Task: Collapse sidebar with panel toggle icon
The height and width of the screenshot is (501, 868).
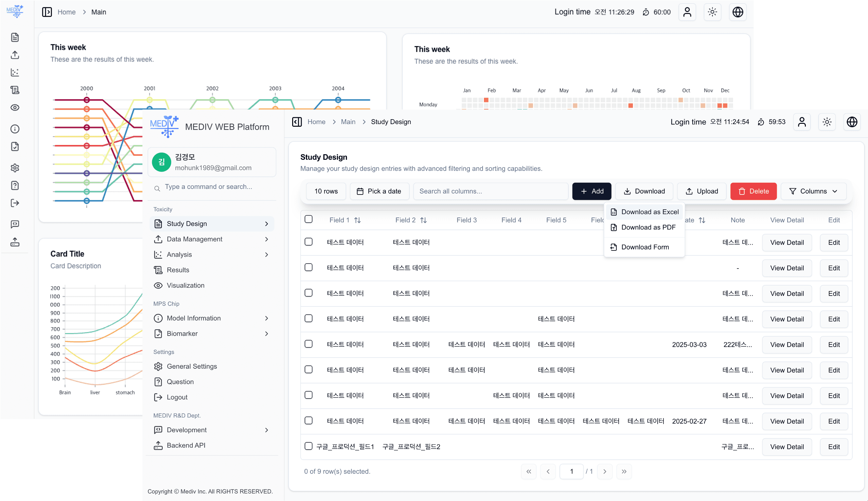Action: click(x=297, y=122)
